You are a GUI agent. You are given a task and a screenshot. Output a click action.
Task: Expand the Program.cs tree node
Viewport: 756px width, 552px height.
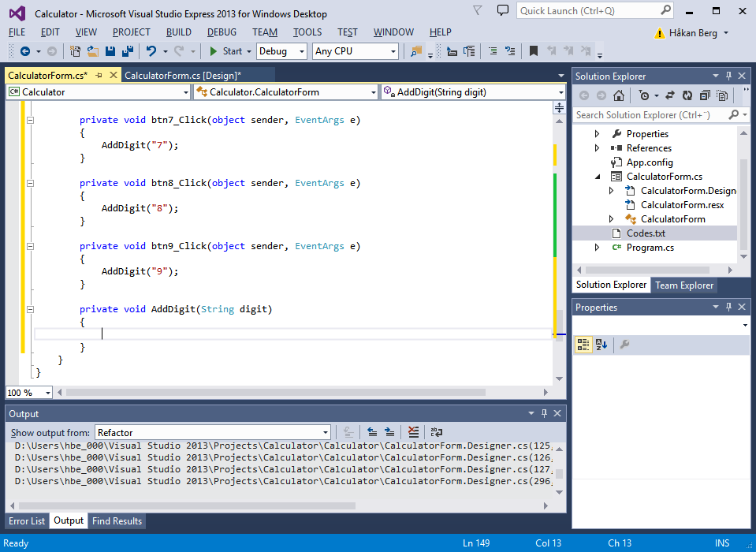point(598,248)
